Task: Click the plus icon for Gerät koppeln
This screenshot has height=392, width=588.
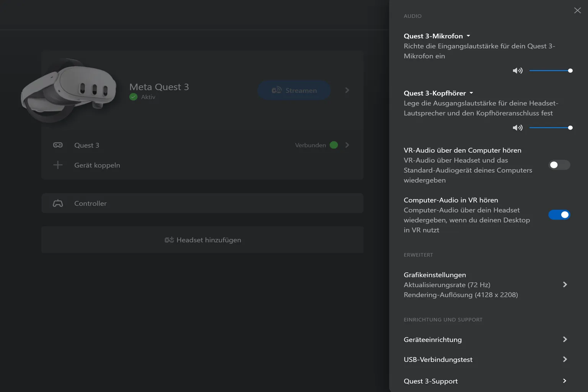Action: coord(58,165)
